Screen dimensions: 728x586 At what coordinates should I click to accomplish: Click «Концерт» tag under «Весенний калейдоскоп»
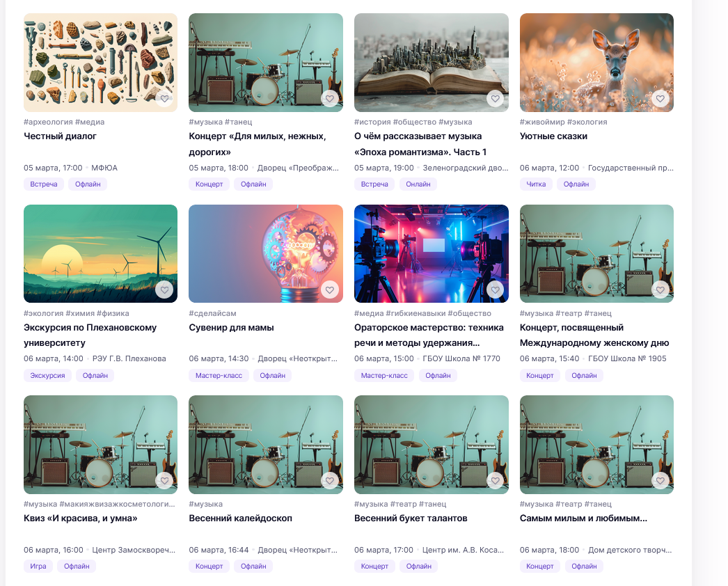[209, 567]
